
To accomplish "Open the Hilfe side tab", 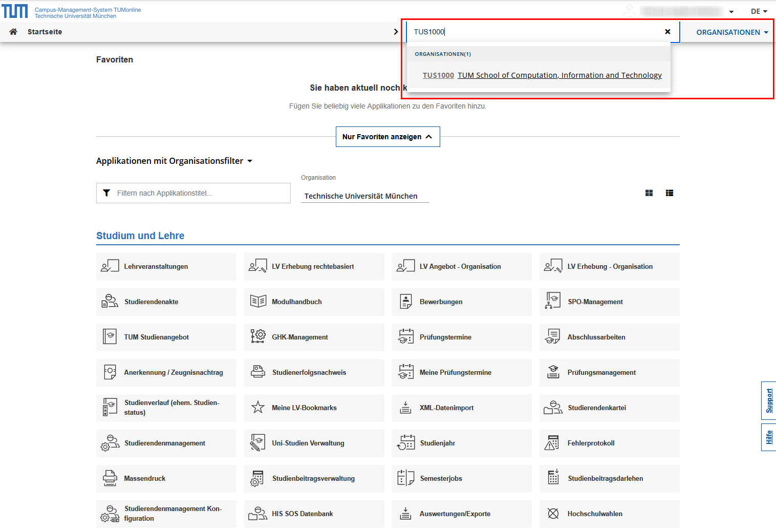I will pyautogui.click(x=768, y=437).
